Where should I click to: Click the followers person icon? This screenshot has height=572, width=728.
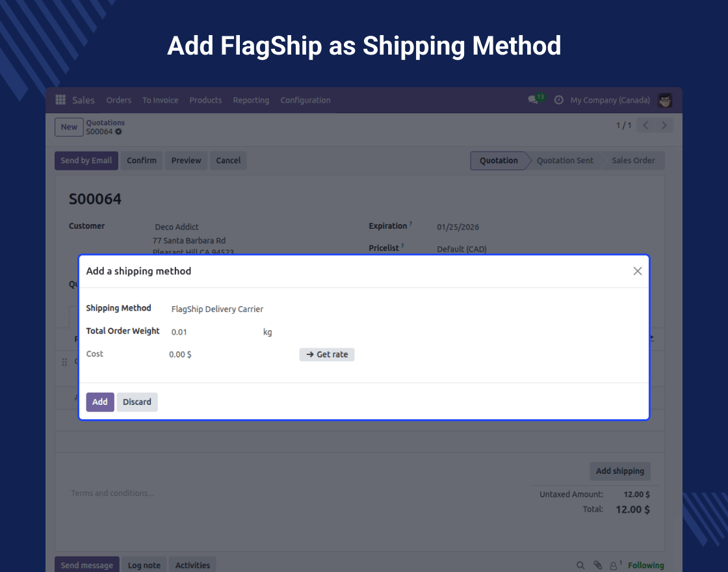614,565
